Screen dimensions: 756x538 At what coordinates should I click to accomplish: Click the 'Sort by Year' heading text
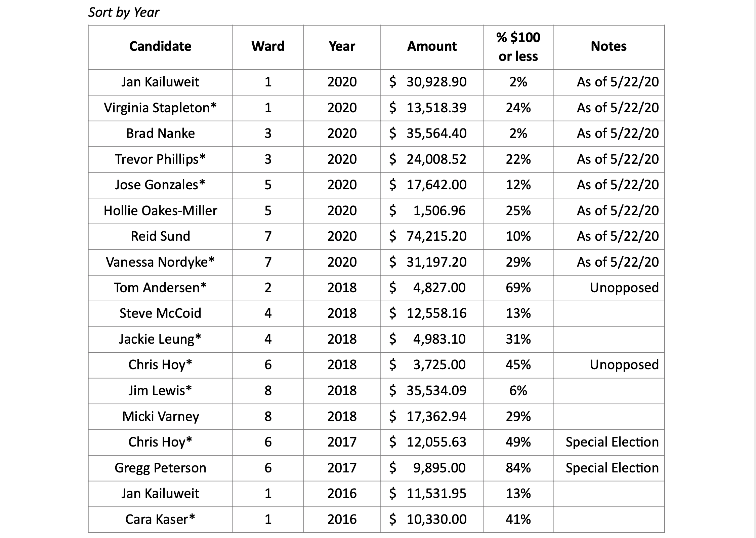124,12
